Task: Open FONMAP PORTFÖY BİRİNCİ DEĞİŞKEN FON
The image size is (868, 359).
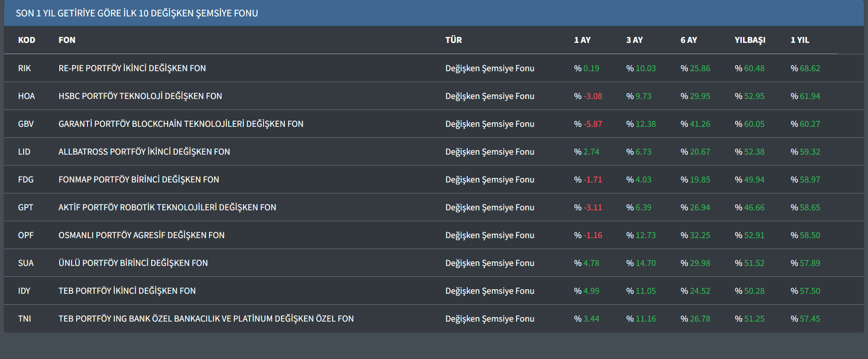Action: click(139, 180)
